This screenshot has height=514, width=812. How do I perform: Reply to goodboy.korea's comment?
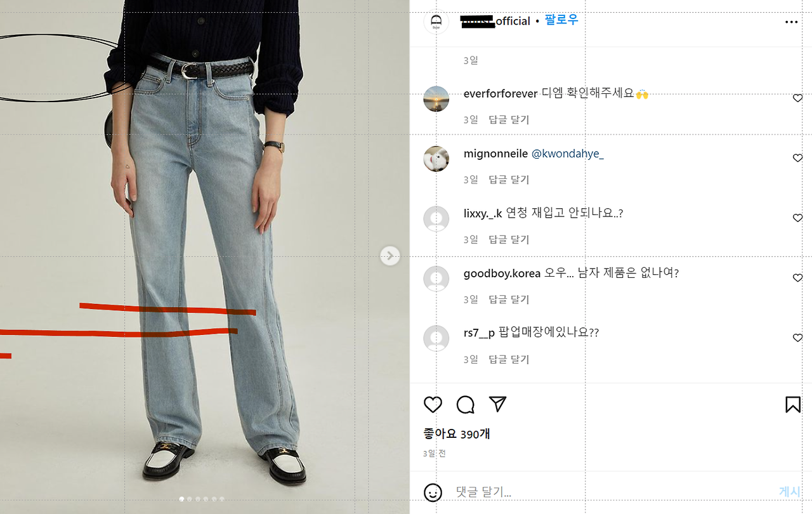coord(509,300)
